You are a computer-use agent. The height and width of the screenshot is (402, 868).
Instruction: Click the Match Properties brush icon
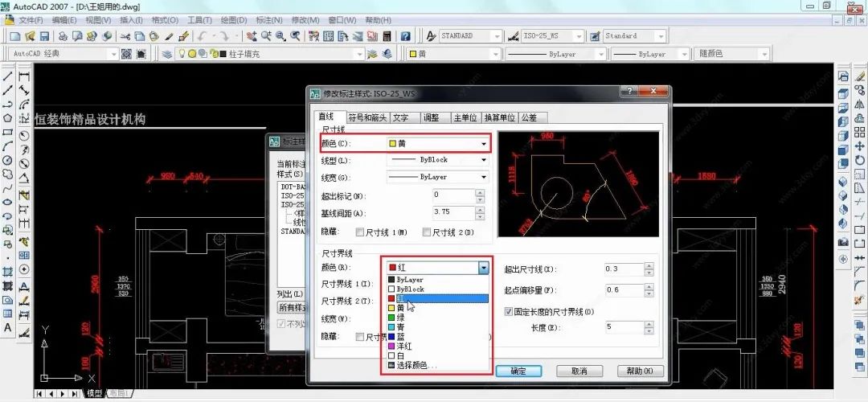pos(170,36)
